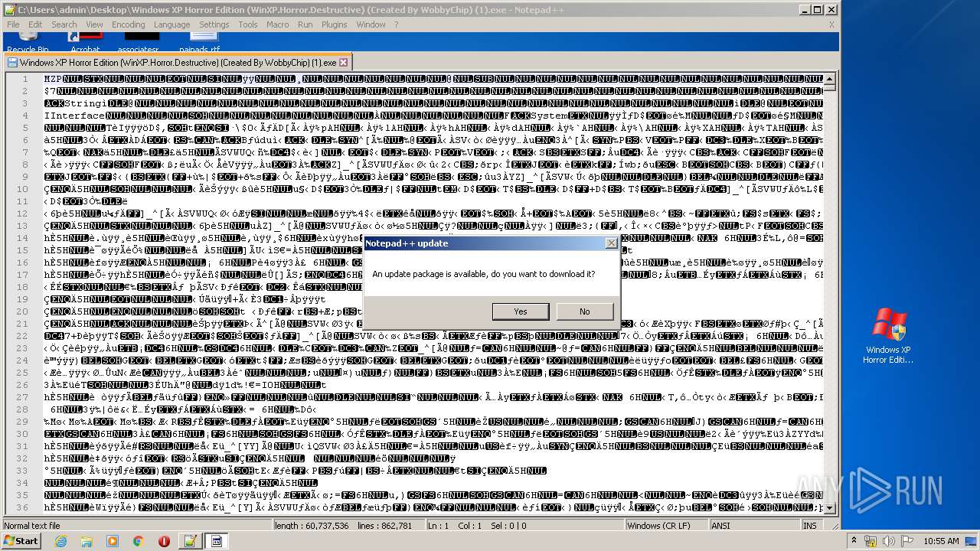This screenshot has height=551, width=980.
Task: Click line number 10 in the margin
Action: coord(23,189)
